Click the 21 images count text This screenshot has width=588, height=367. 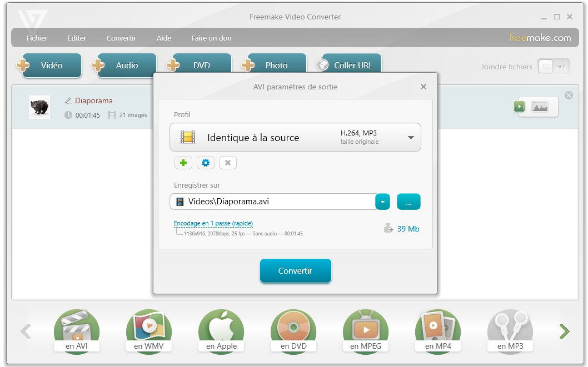pos(133,115)
